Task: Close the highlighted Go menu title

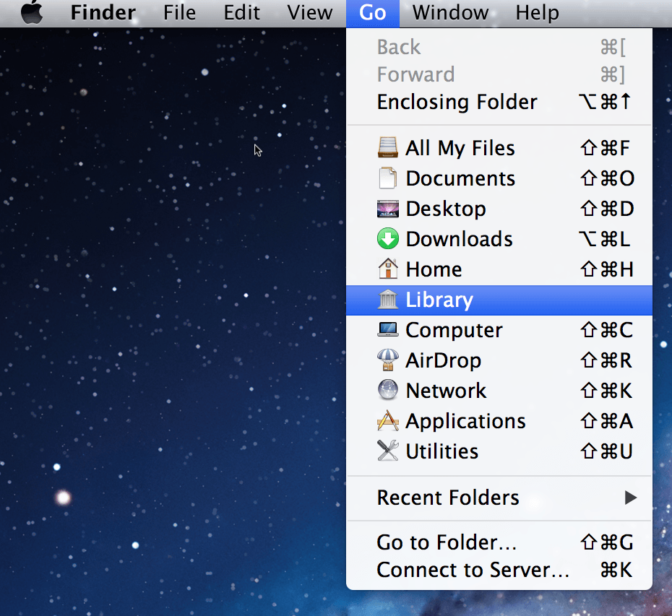Action: 373,12
